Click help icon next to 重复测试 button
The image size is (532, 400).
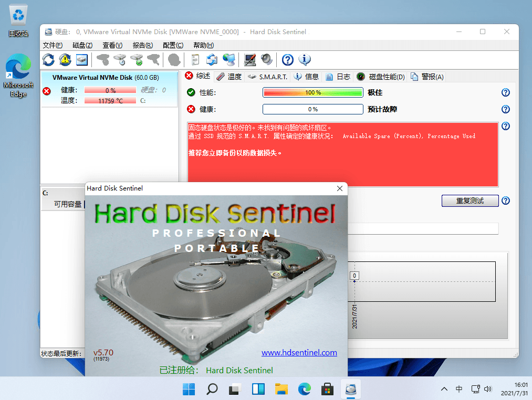pos(505,201)
